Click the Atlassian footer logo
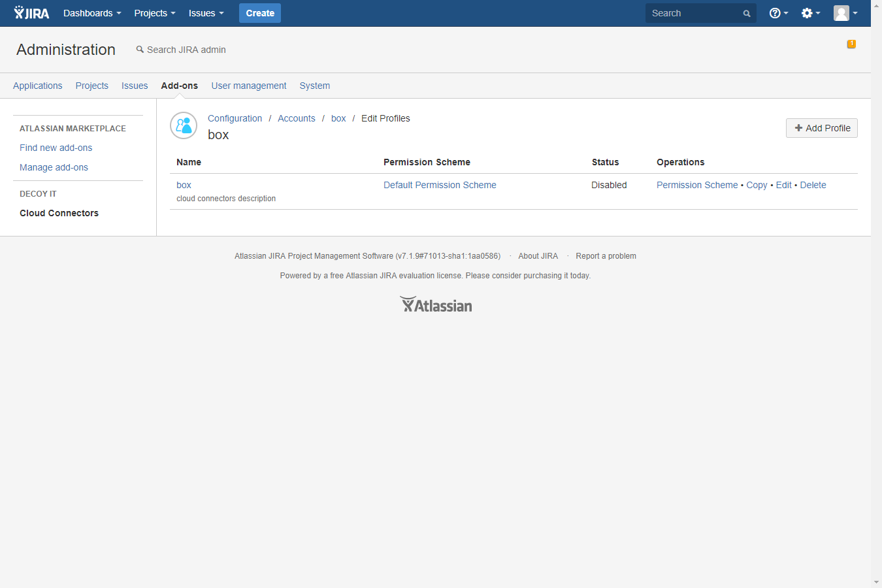 [436, 304]
